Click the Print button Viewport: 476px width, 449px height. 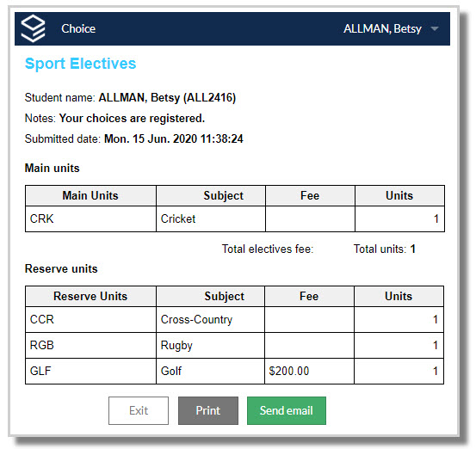tap(208, 410)
